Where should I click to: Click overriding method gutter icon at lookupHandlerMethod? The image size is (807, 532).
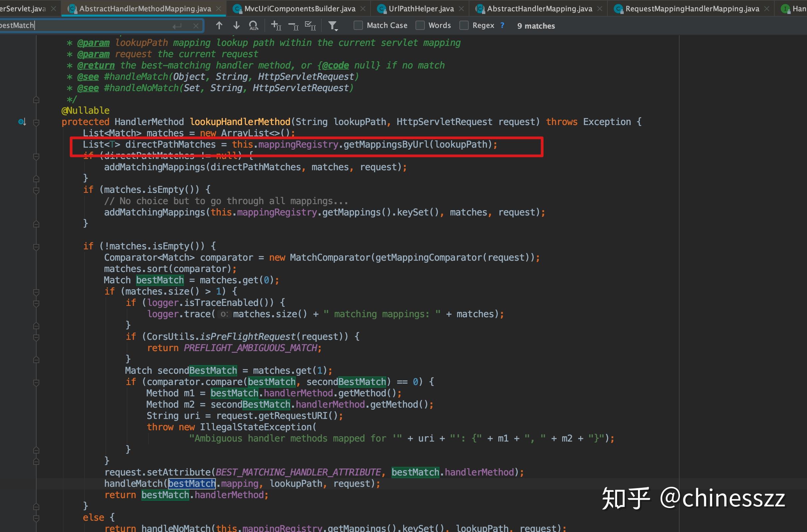point(22,122)
